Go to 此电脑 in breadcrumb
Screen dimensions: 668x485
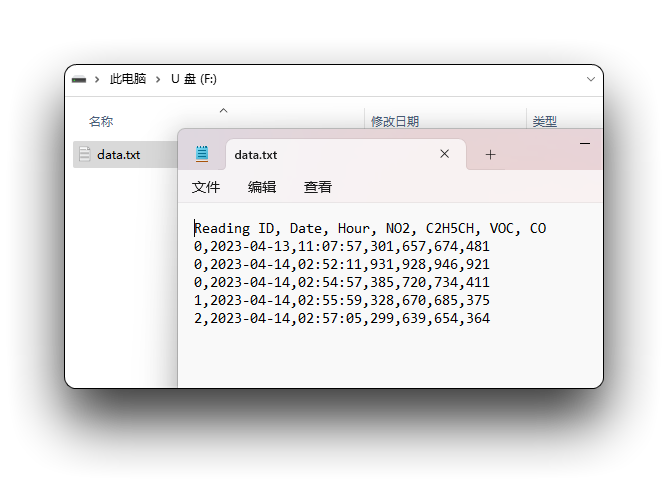(128, 79)
